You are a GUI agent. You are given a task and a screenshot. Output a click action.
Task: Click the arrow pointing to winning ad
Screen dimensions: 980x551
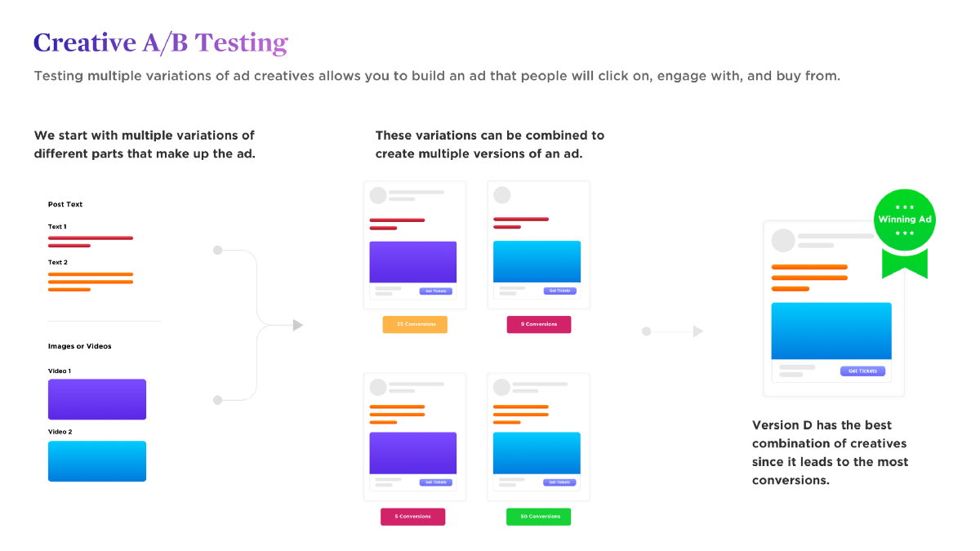(698, 331)
